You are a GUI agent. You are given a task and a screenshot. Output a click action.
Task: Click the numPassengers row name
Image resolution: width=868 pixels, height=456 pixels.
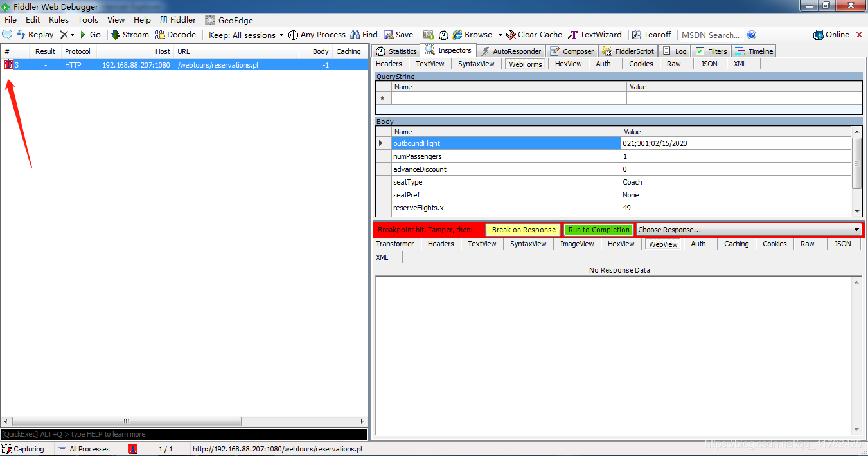(506, 156)
